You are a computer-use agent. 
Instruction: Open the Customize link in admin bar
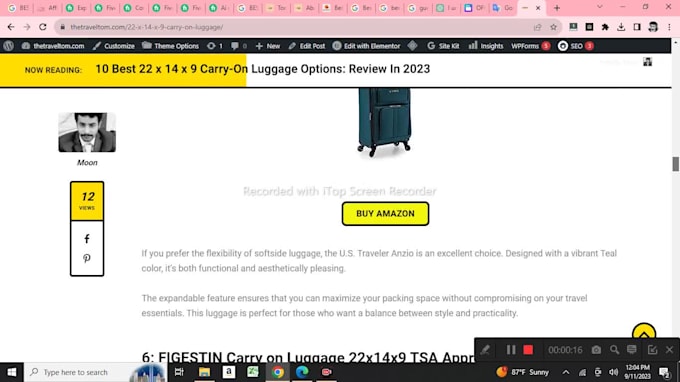114,46
